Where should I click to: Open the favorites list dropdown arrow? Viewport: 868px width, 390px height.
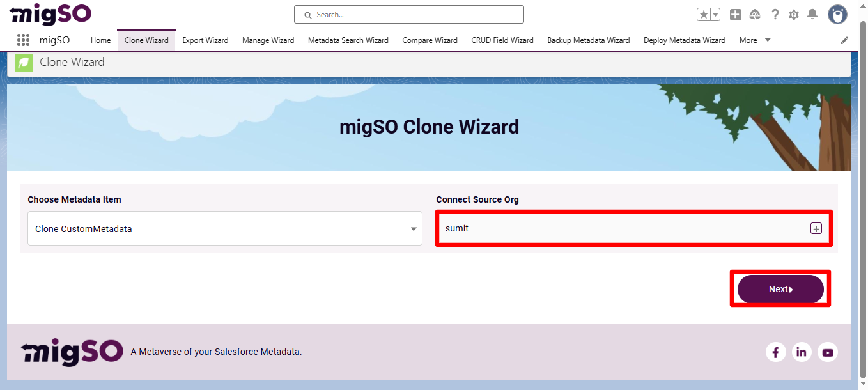click(x=715, y=14)
